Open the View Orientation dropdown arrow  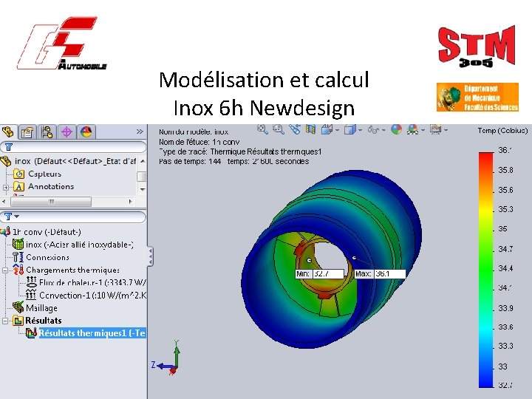click(x=337, y=130)
